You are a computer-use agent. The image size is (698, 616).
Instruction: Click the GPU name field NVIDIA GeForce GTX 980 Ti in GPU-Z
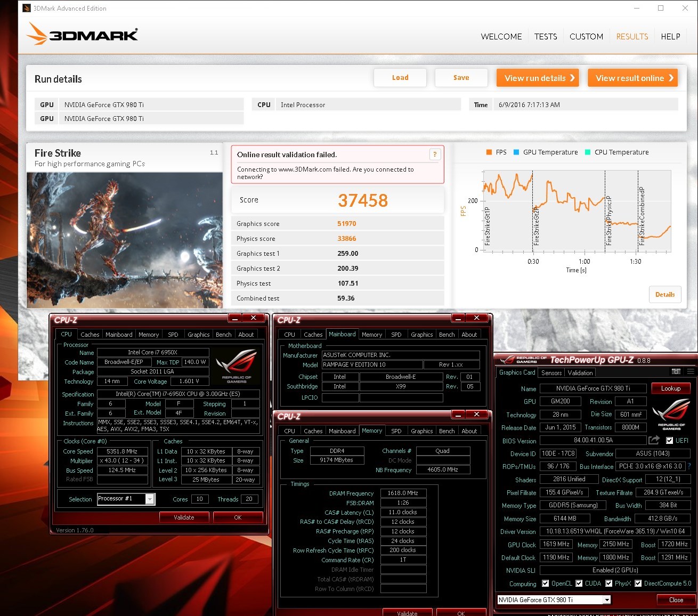click(593, 388)
